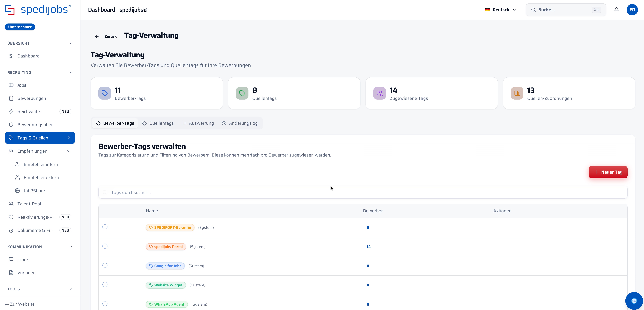Open the ER user avatar menu
This screenshot has width=644, height=310.
632,10
